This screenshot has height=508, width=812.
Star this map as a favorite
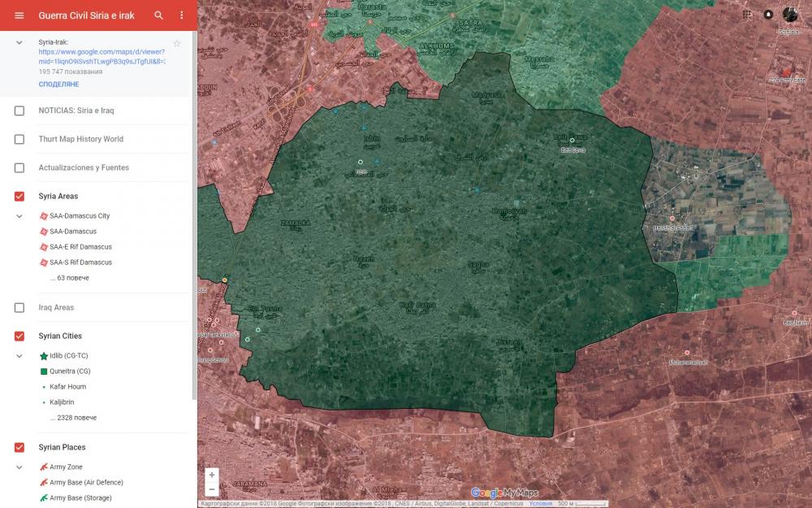(177, 43)
